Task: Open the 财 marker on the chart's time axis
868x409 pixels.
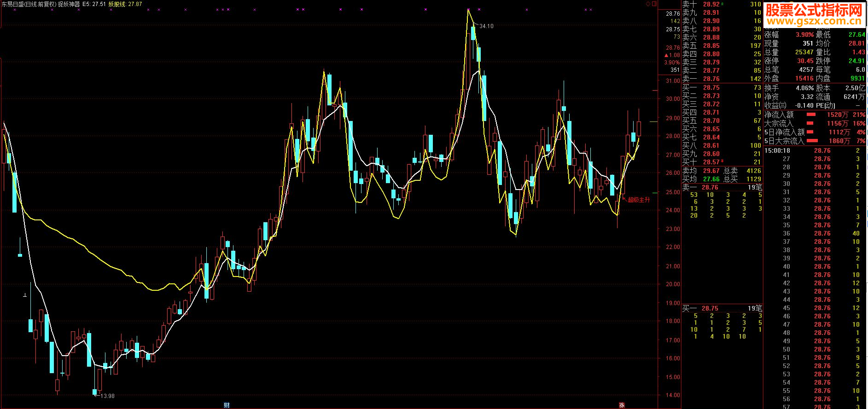Action: click(x=227, y=405)
